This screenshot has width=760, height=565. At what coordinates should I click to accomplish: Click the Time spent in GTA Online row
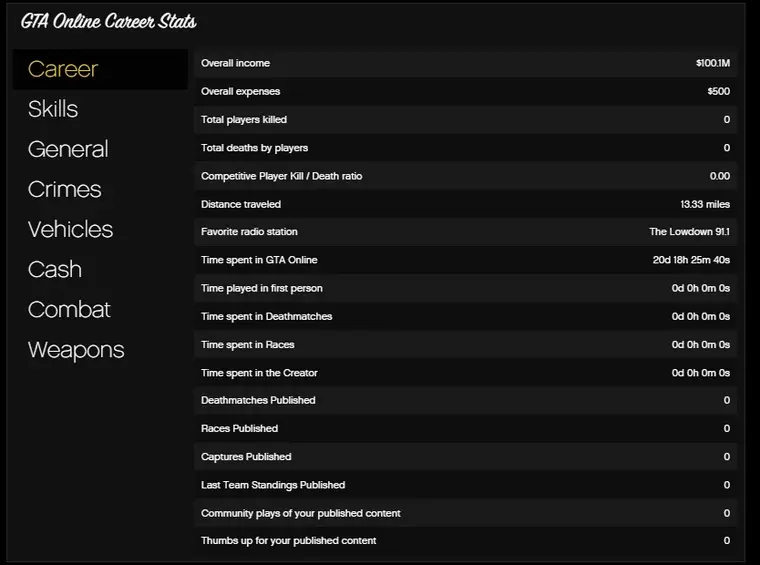(x=465, y=260)
